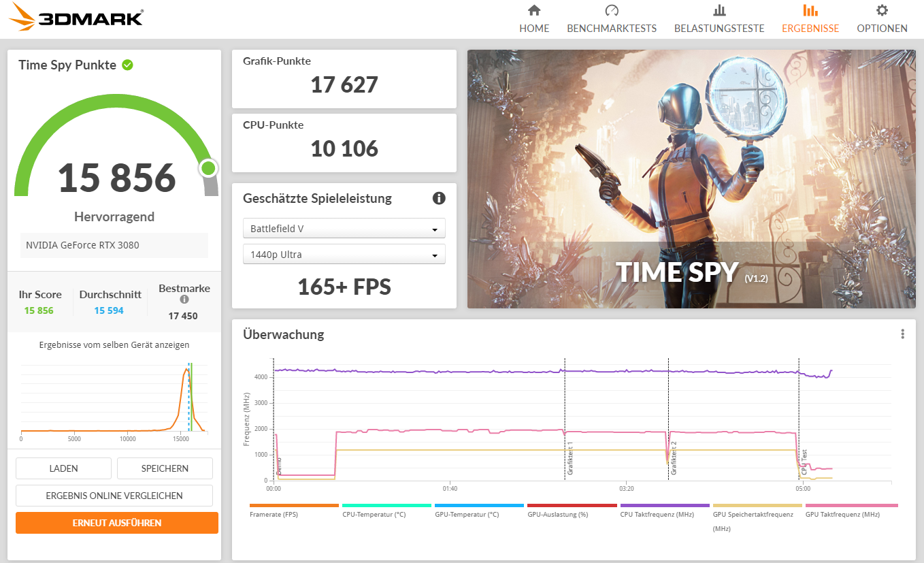This screenshot has width=924, height=563.
Task: Click ERGEBNIS ONLINE VERGLEICHEN button
Action: [114, 496]
